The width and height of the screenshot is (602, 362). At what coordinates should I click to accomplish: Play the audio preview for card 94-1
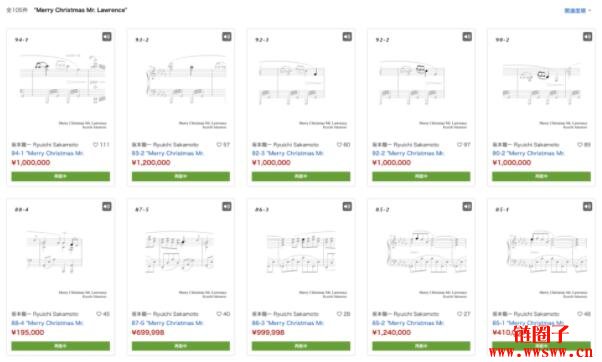[106, 36]
